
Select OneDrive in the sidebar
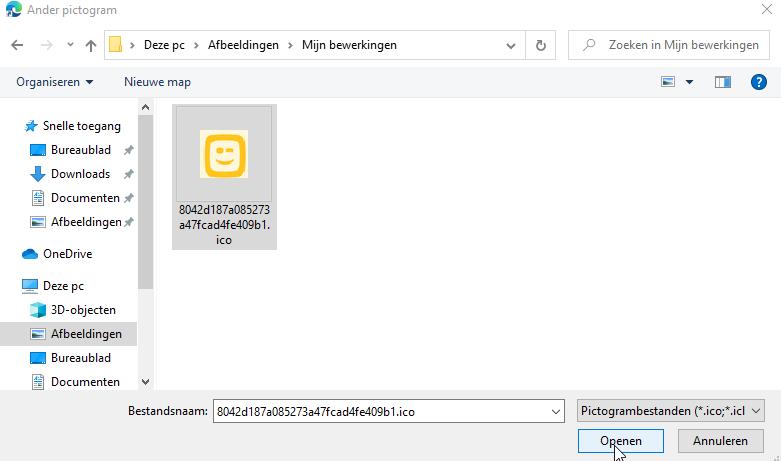click(x=67, y=254)
